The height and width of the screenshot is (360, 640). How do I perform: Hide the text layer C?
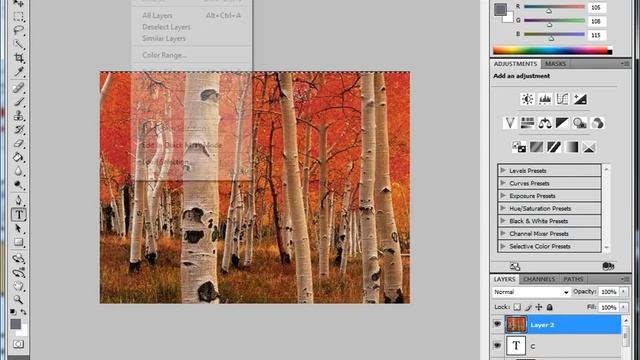[497, 346]
